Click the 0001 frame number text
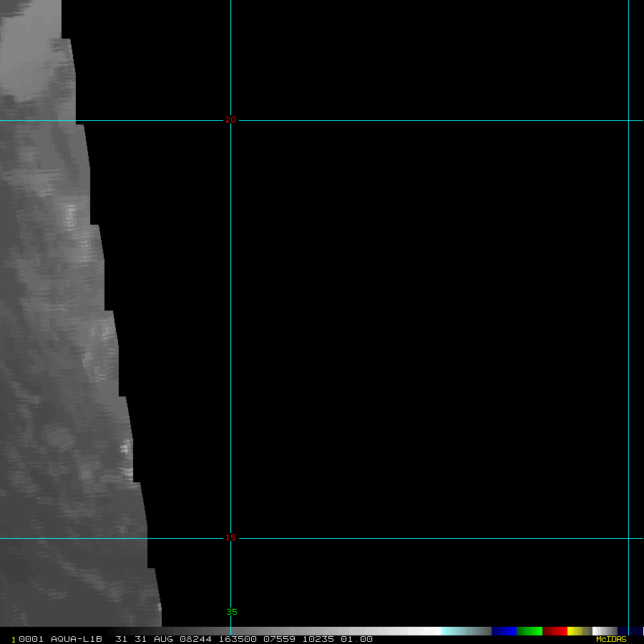Image resolution: width=644 pixels, height=644 pixels. (29, 639)
